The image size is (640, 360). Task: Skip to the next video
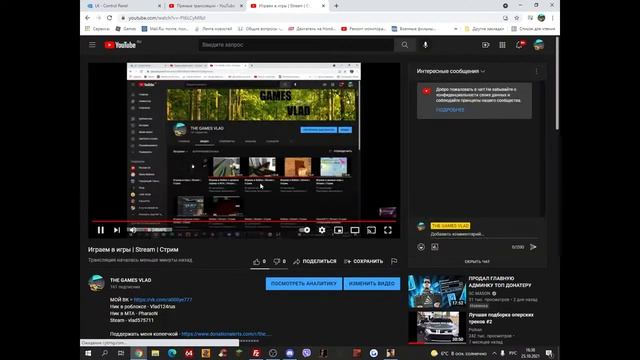click(117, 230)
